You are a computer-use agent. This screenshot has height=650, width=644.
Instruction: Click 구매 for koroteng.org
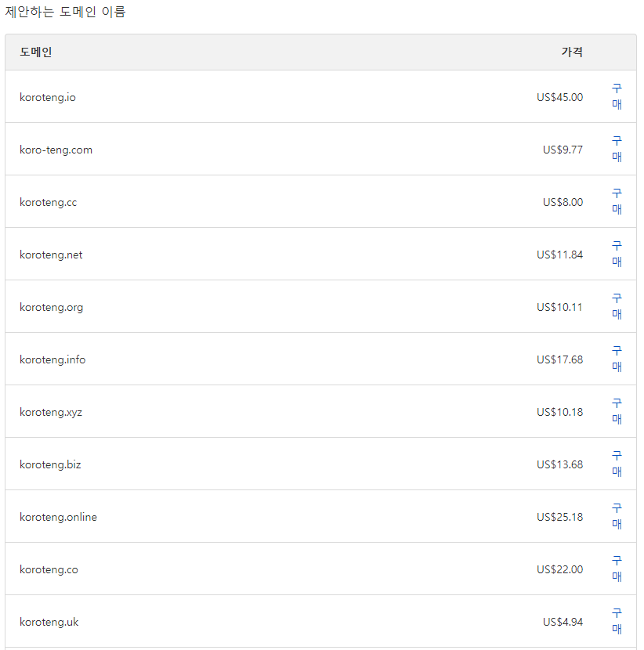[x=617, y=306]
